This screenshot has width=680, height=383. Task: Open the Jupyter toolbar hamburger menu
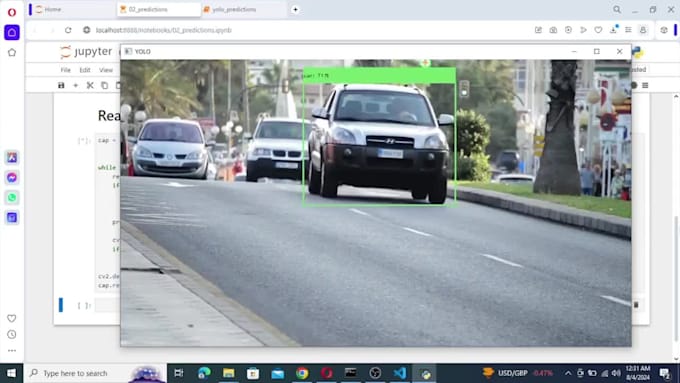[x=645, y=85]
